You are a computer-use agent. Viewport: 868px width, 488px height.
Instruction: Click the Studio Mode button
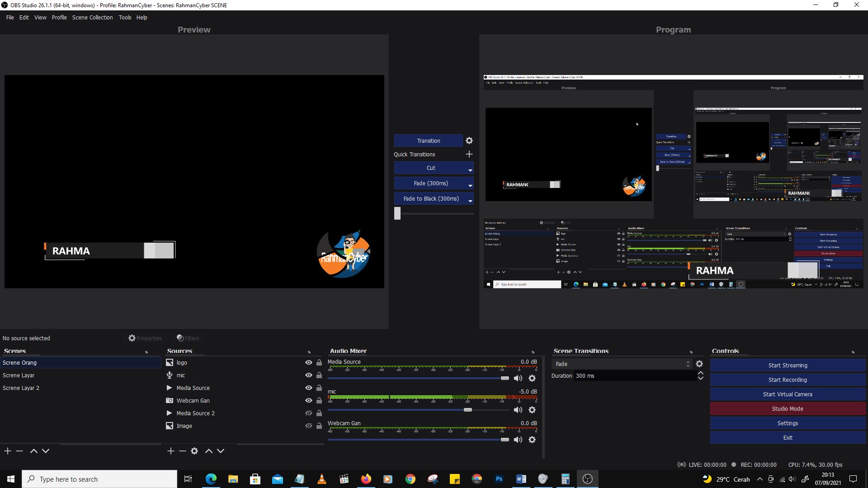[x=788, y=409]
